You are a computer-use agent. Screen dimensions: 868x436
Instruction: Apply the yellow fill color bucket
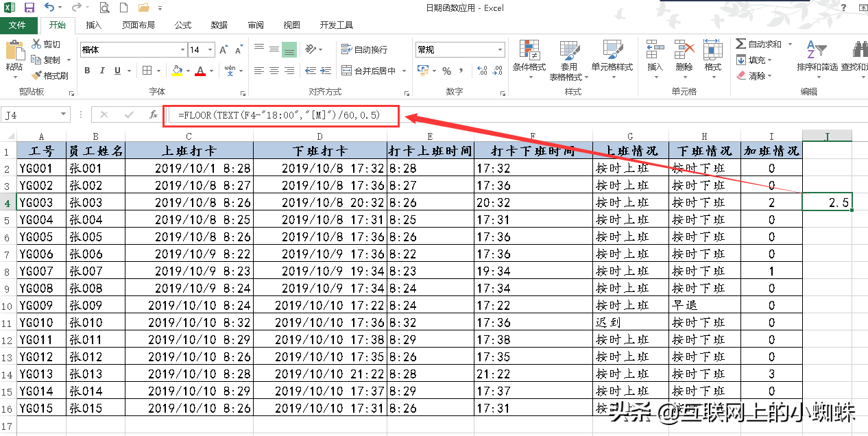(176, 71)
